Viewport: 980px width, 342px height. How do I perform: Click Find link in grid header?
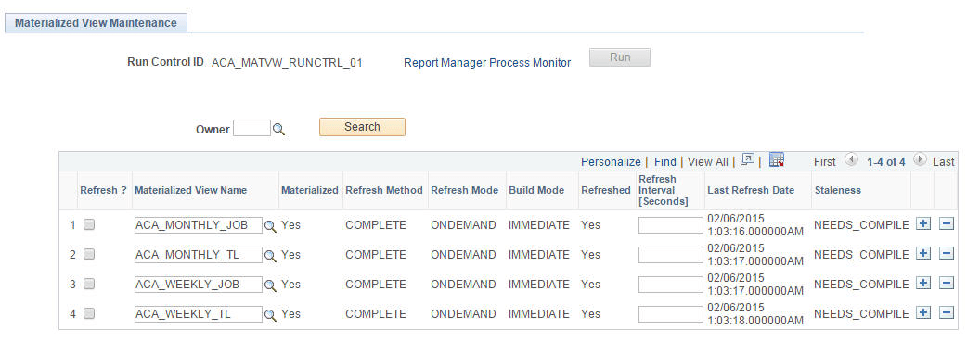point(665,161)
